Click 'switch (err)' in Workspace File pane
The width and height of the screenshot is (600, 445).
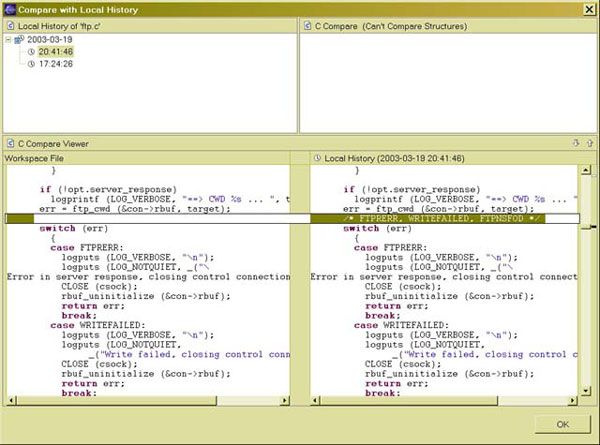click(73, 228)
